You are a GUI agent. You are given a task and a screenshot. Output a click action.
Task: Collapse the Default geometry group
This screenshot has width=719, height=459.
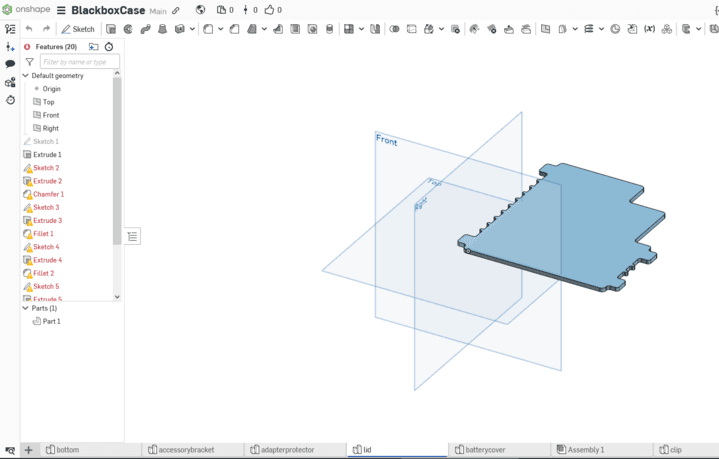point(26,76)
